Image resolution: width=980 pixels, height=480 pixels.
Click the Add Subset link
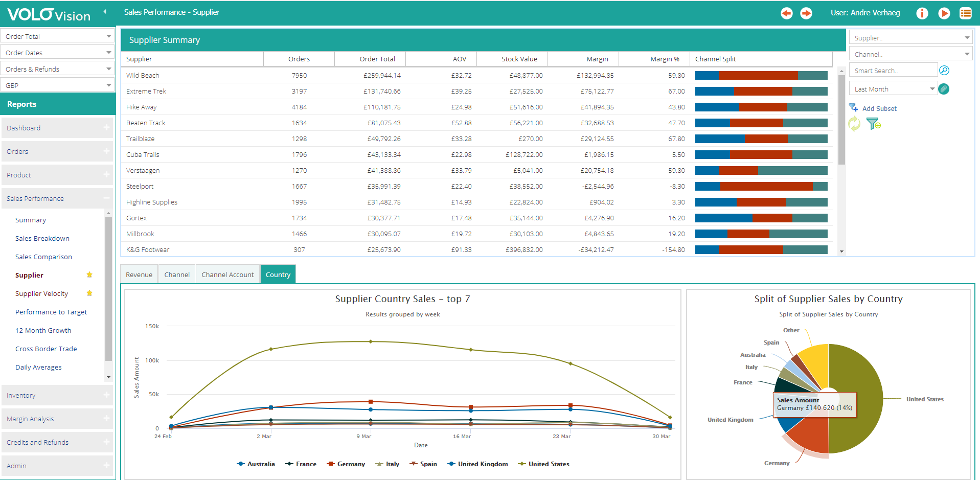(879, 108)
